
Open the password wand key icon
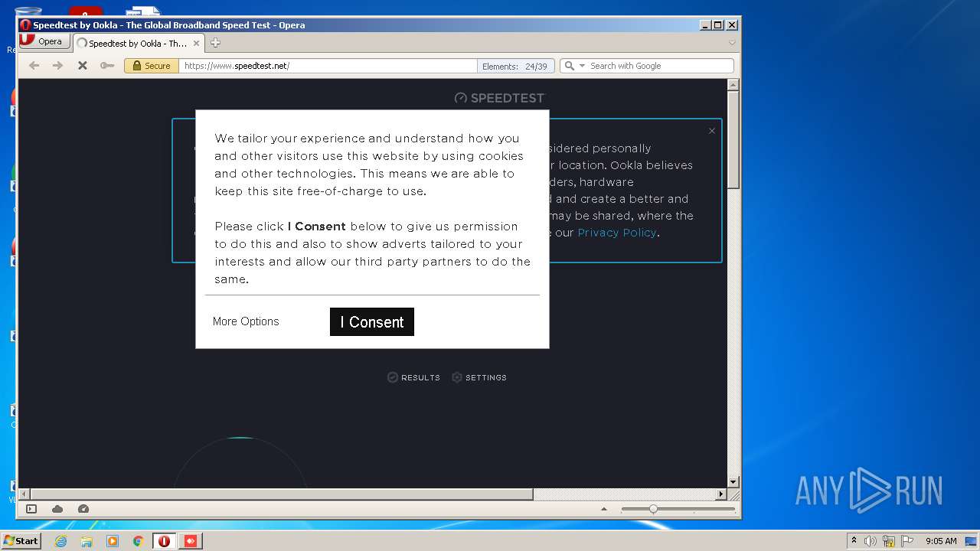107,66
